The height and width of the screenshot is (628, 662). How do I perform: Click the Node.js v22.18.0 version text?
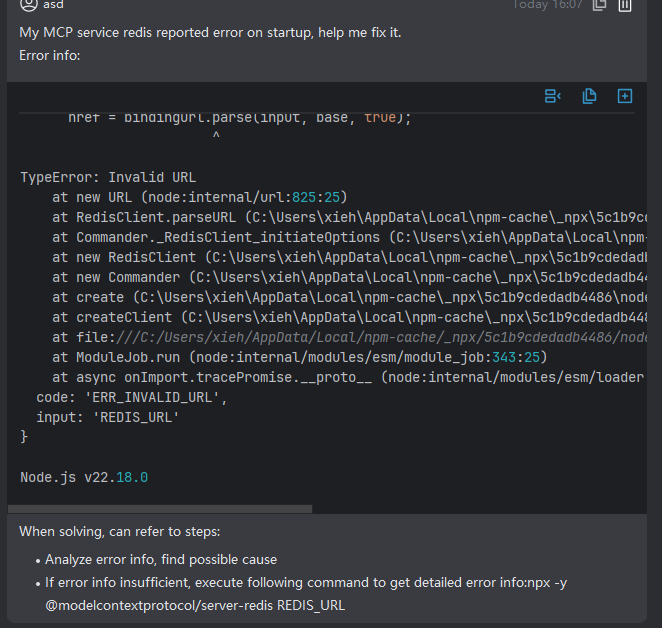(x=84, y=477)
